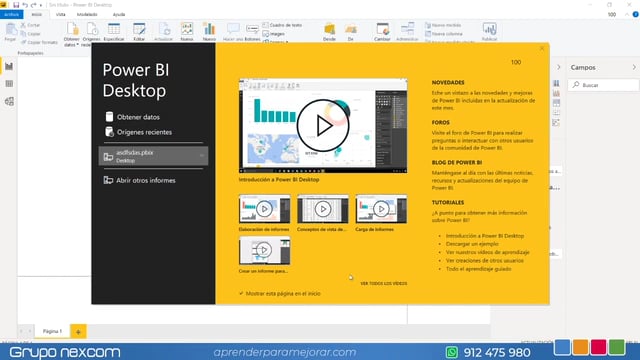Click Copiar formato in the ribbon
The width and height of the screenshot is (640, 360).
point(39,42)
